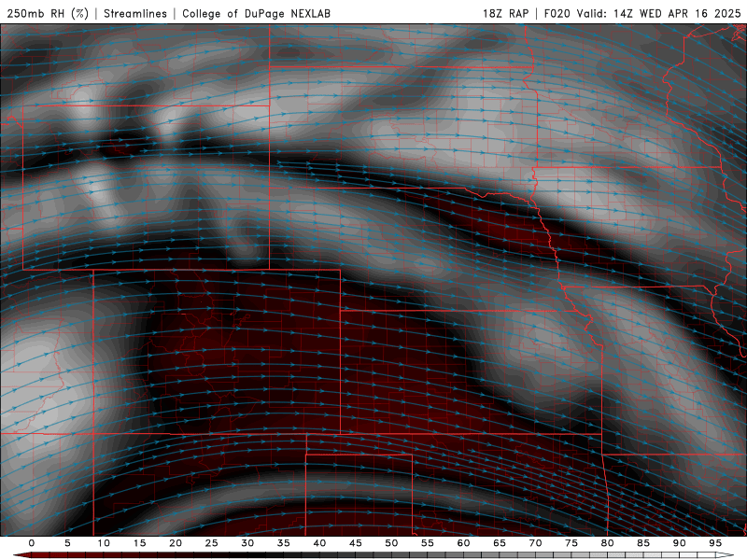Click the colorbar label '75'

coord(571,543)
